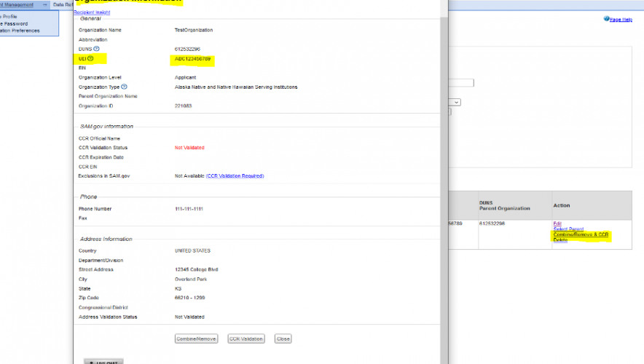Screen dimensions: 644x364
Task: Open the Live Chat widget
Action: point(103,361)
